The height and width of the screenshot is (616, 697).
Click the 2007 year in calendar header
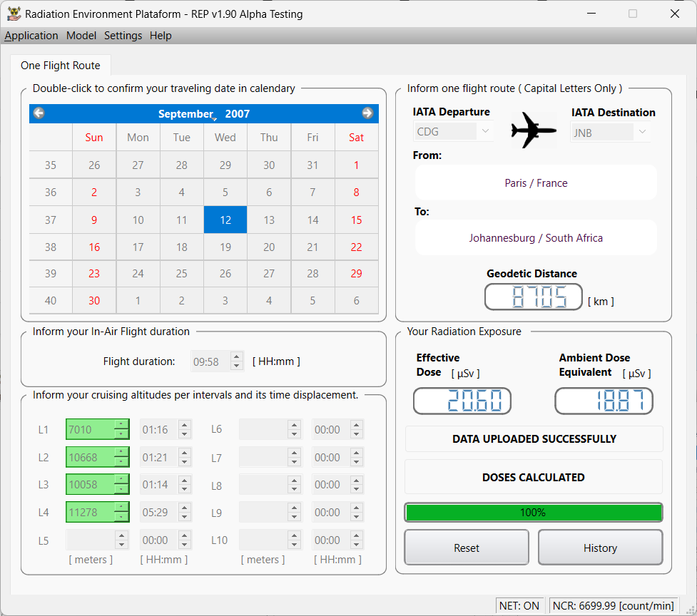click(237, 114)
